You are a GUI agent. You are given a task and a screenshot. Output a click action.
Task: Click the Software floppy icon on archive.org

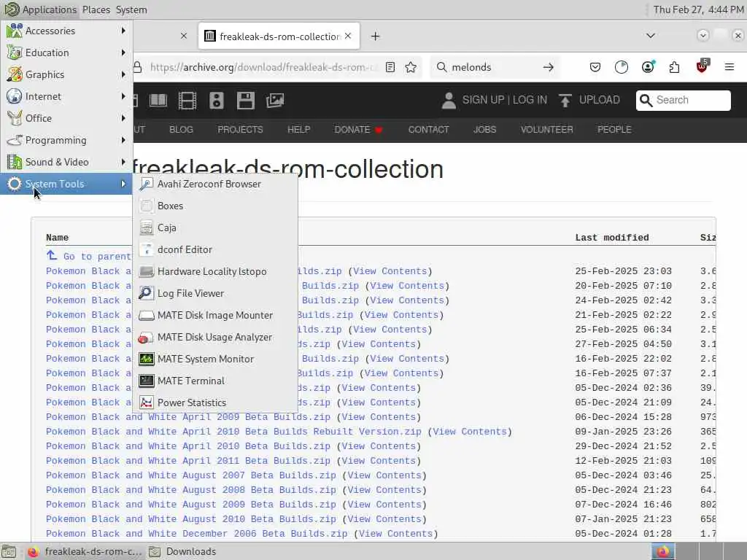tap(246, 101)
